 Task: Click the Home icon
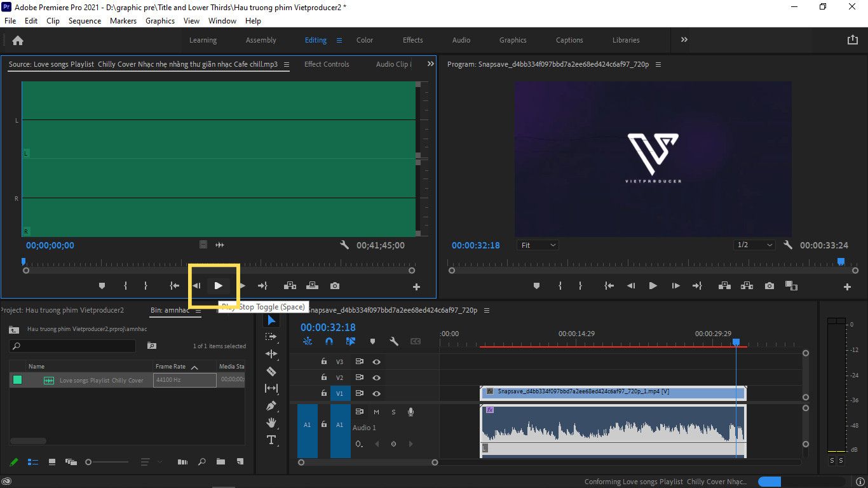click(18, 40)
